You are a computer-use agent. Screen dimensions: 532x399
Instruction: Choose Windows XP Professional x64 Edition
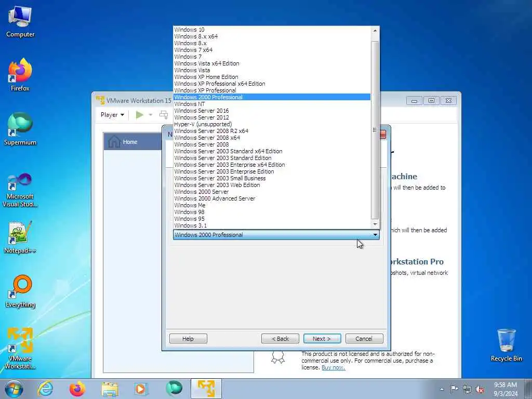click(x=272, y=84)
